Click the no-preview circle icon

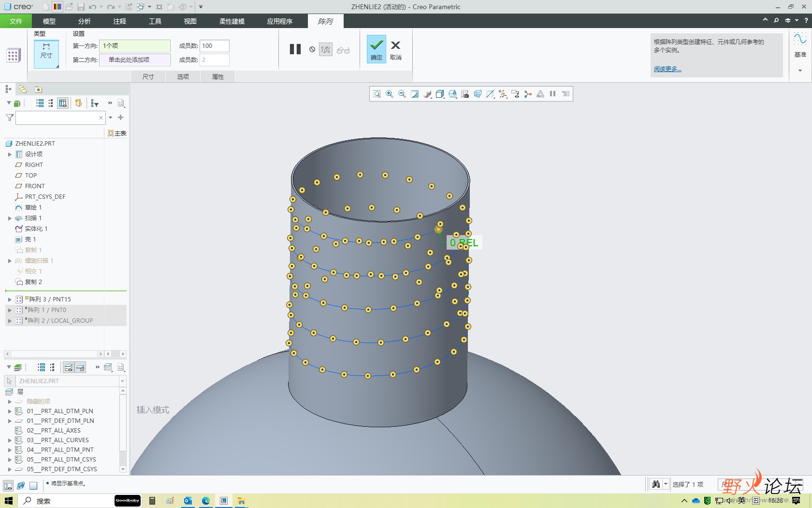coord(312,49)
